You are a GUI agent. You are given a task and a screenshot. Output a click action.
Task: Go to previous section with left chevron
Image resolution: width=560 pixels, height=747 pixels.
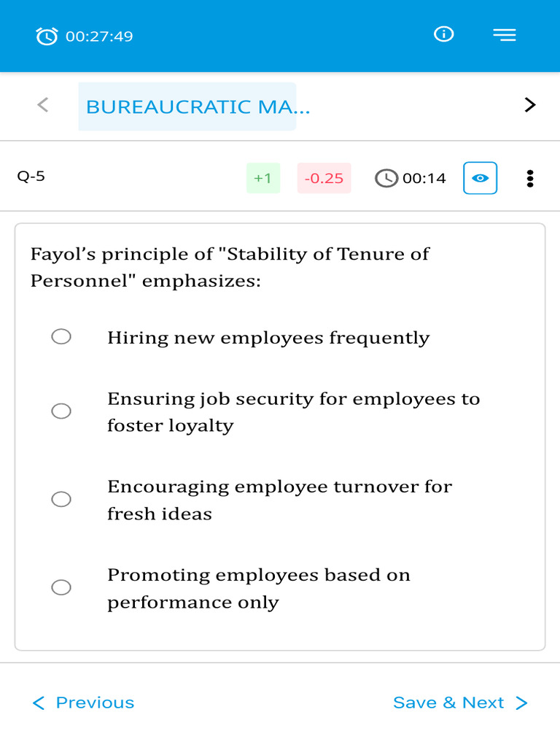(43, 105)
